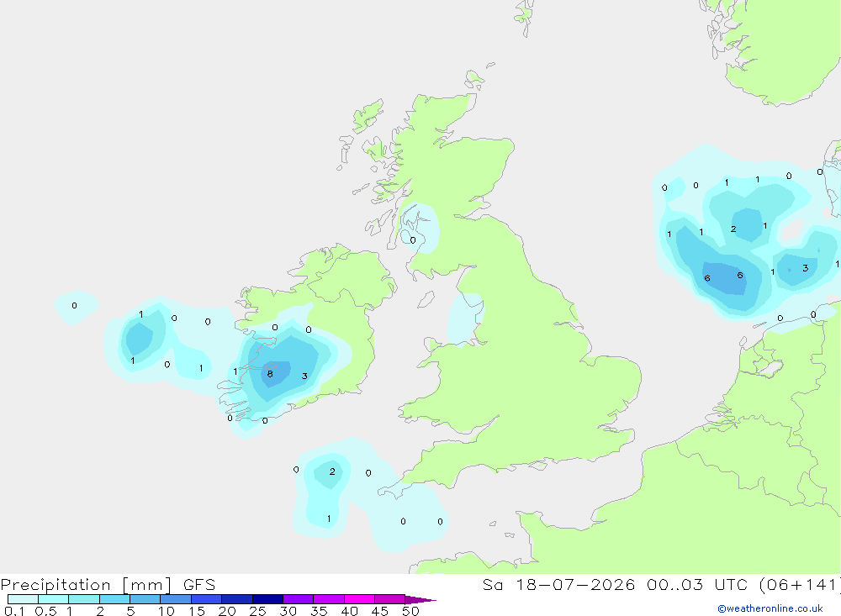
Task: Select the 0.5–1 mm legend color swatch
Action: (54, 599)
